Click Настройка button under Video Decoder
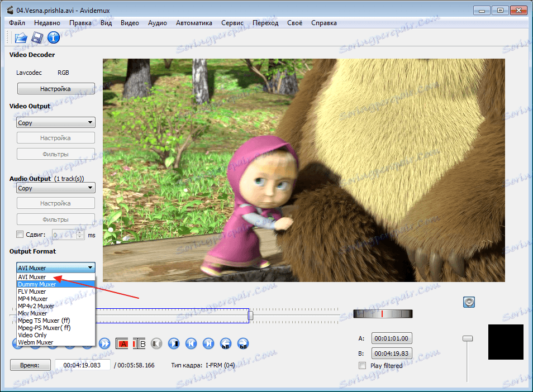Screen dimensions: 533x392 [x=56, y=89]
